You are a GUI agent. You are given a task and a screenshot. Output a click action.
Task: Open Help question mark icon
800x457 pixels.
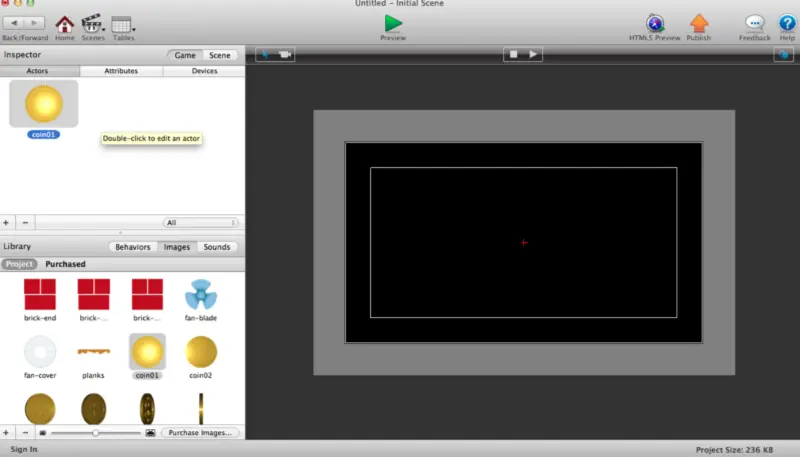click(x=787, y=23)
